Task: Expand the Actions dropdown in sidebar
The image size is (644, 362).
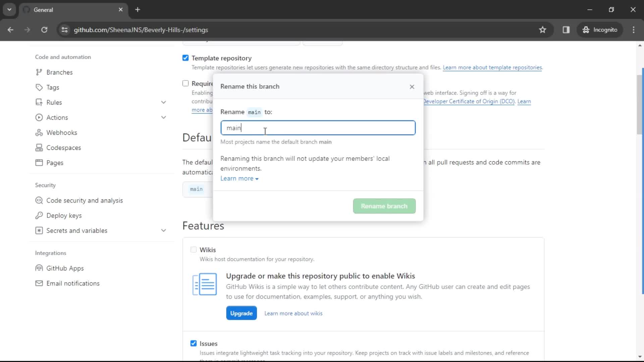Action: click(164, 118)
